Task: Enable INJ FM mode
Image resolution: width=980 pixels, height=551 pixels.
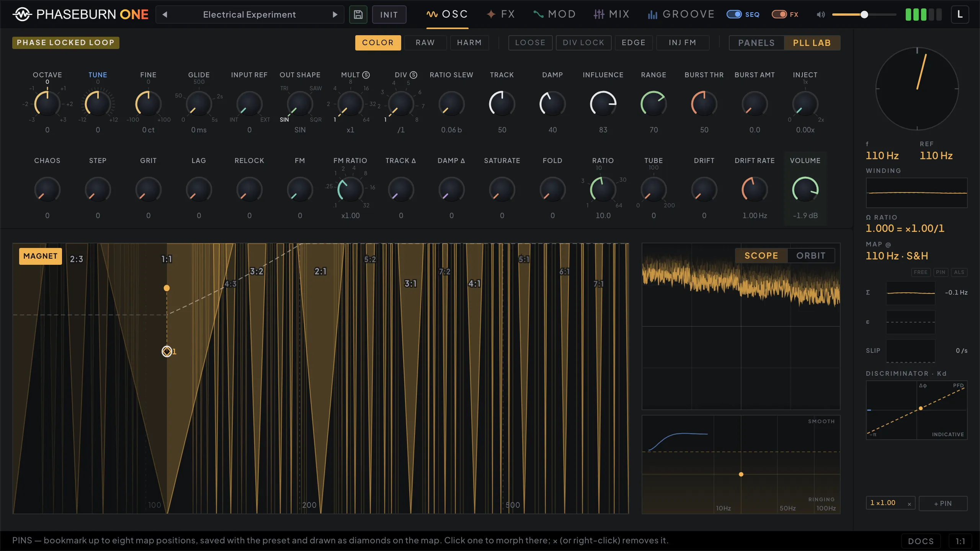Action: pyautogui.click(x=683, y=43)
